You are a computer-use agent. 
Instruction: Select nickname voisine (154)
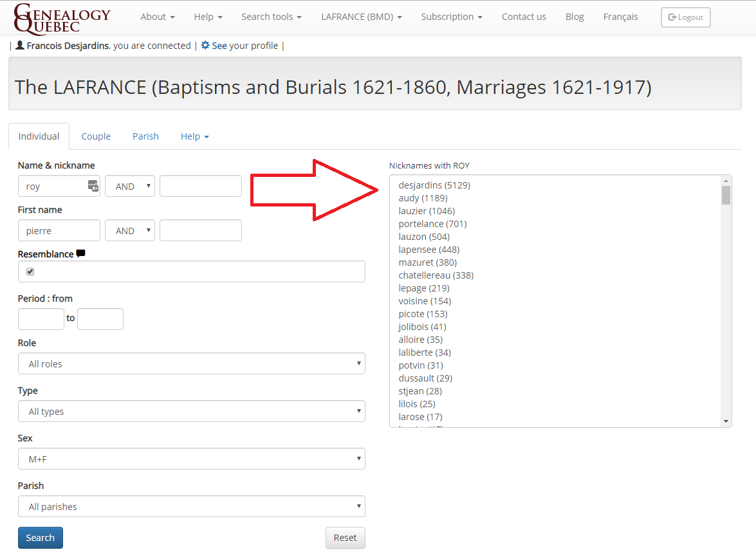(425, 301)
